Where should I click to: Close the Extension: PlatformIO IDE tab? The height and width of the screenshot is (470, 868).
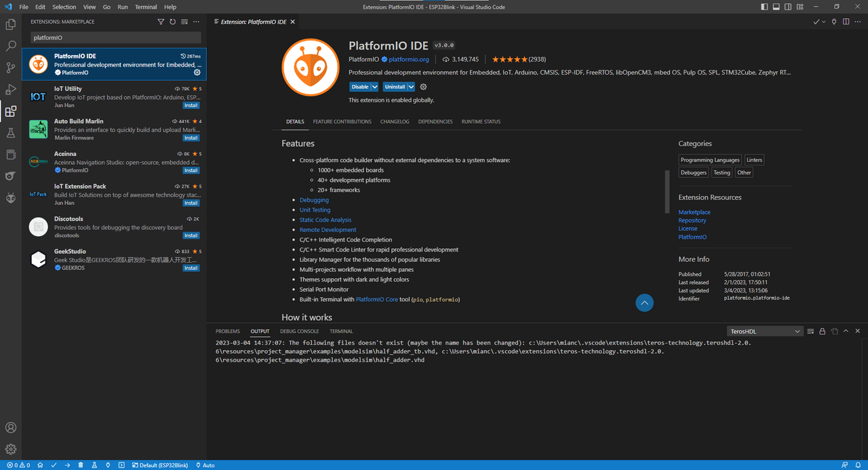[293, 22]
